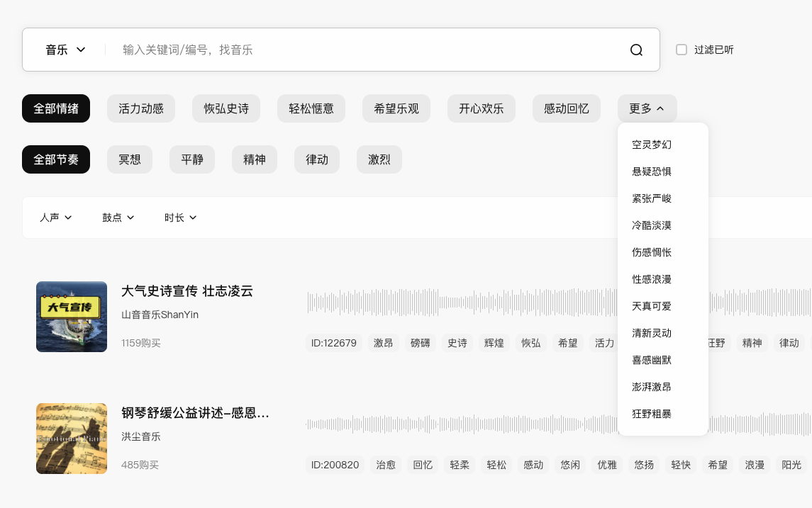
Task: Click the 史诗 tag
Action: 457,343
